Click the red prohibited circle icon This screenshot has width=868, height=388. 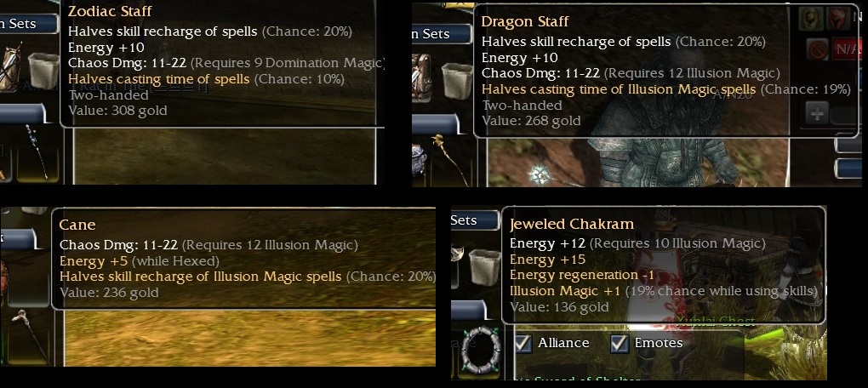(x=817, y=50)
